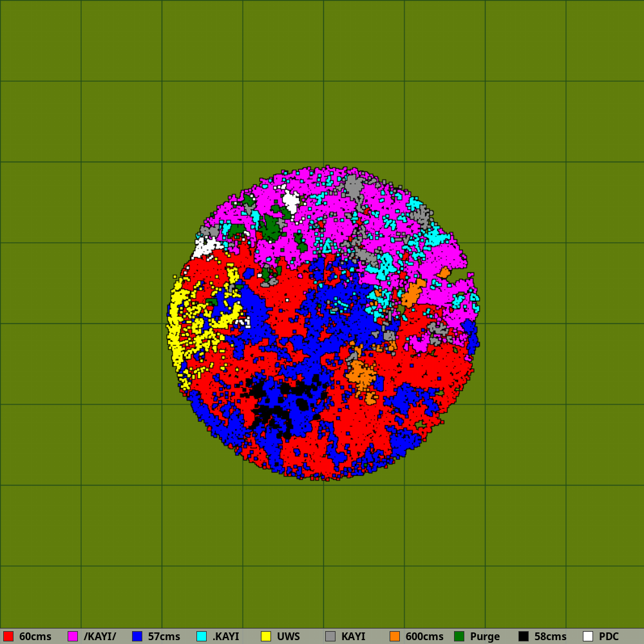Select the .KAYI legend label
This screenshot has width=644, height=644.
pos(226,637)
